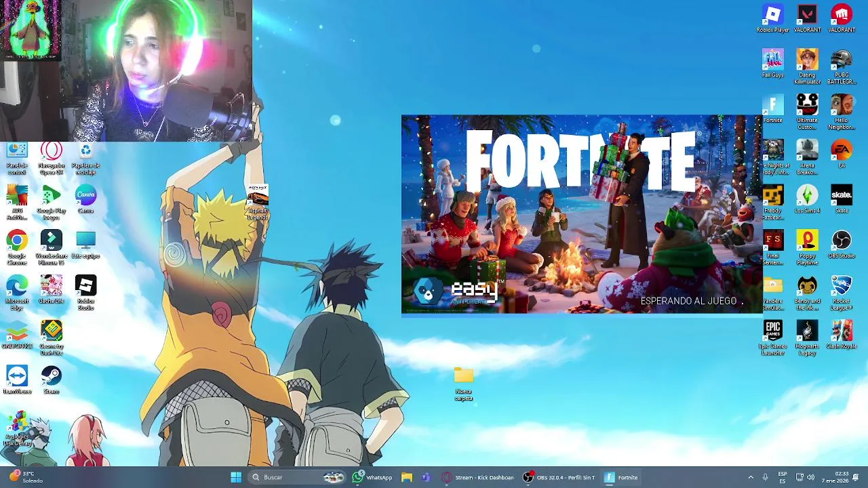Click the webcam overlay in the top-left corner

click(125, 70)
